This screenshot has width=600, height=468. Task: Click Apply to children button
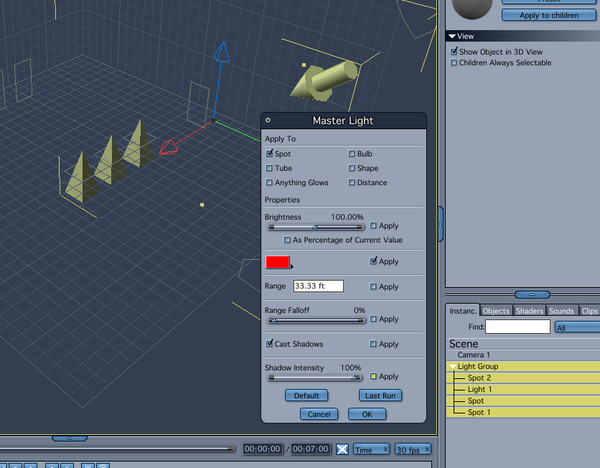[549, 15]
